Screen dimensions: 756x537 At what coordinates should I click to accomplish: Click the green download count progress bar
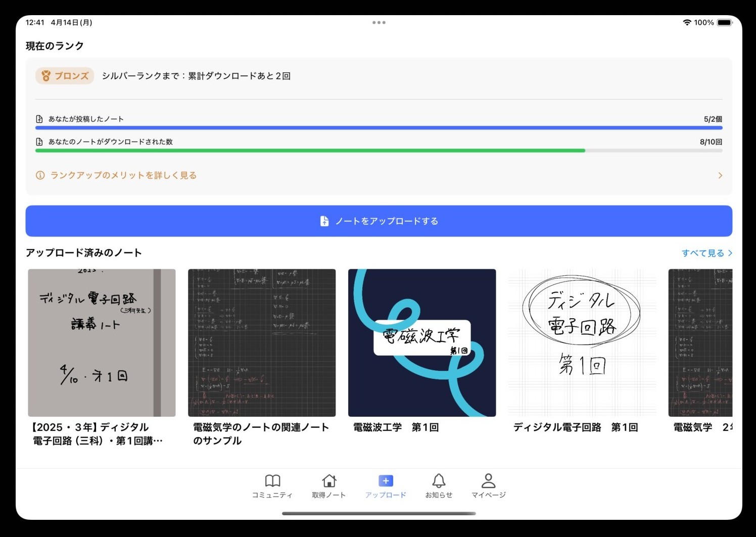click(310, 151)
